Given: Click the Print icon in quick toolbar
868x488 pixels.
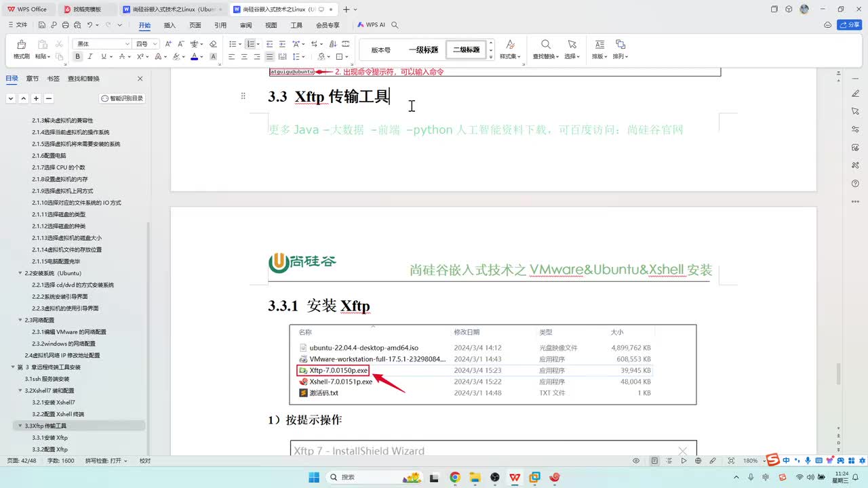Looking at the screenshot, I should coord(65,25).
